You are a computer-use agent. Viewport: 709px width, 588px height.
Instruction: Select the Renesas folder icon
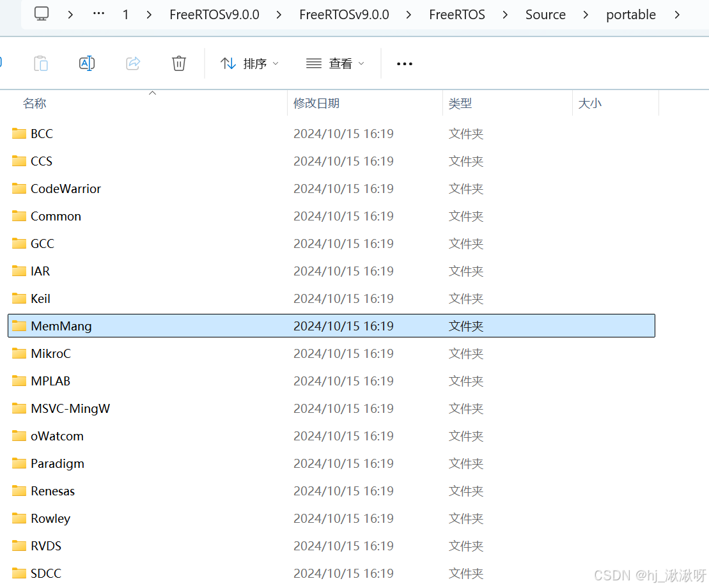coord(19,491)
